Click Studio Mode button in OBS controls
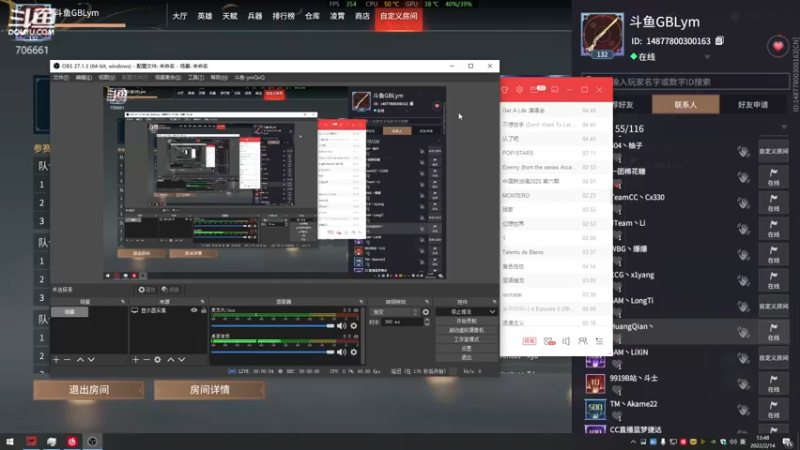This screenshot has height=450, width=800. (466, 339)
